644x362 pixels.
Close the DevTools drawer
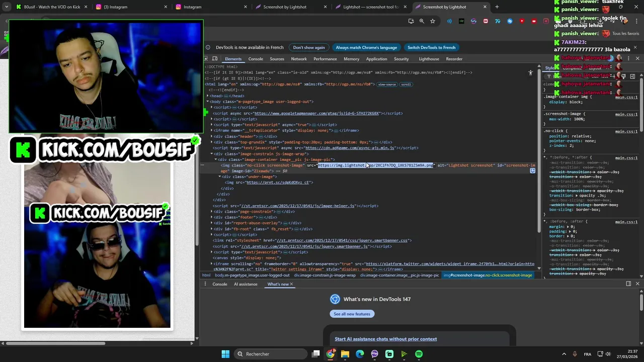637,284
